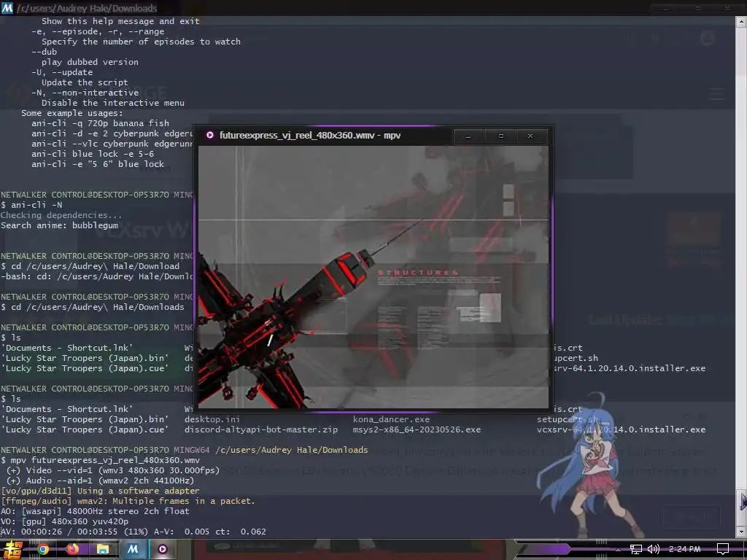This screenshot has height=560, width=747.
Task: Click 'ani-cli -q 720p banana fish' example
Action: pos(100,123)
